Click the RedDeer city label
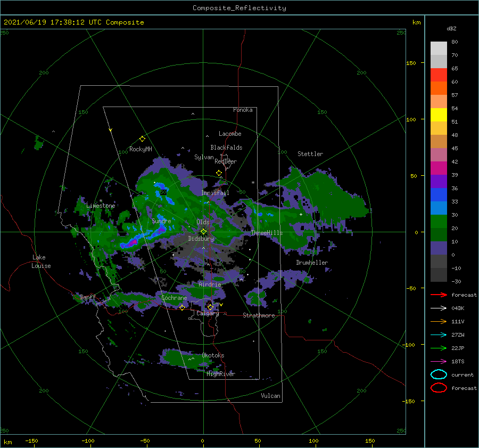Screen dimensions: 479x448 pyautogui.click(x=226, y=161)
